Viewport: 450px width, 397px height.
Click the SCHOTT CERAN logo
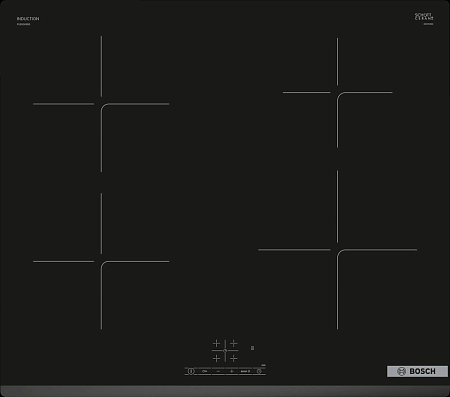[x=424, y=17]
